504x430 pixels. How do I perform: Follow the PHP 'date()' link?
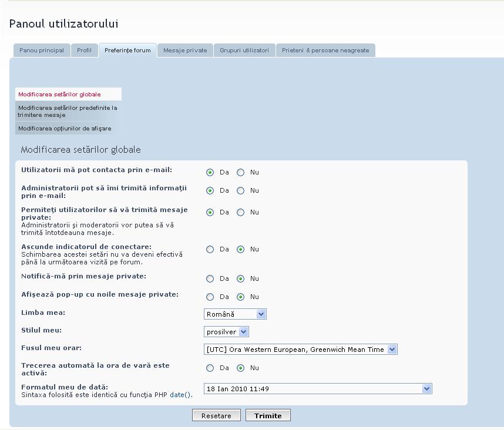point(180,395)
